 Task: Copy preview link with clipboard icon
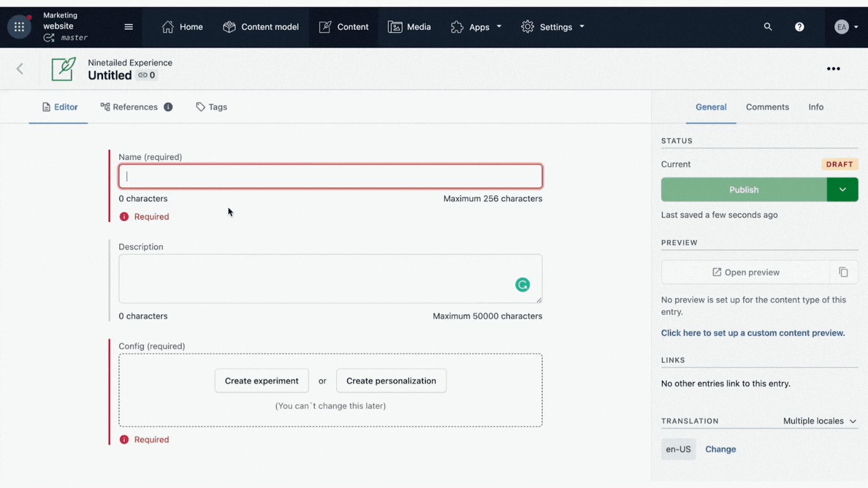[x=843, y=272]
